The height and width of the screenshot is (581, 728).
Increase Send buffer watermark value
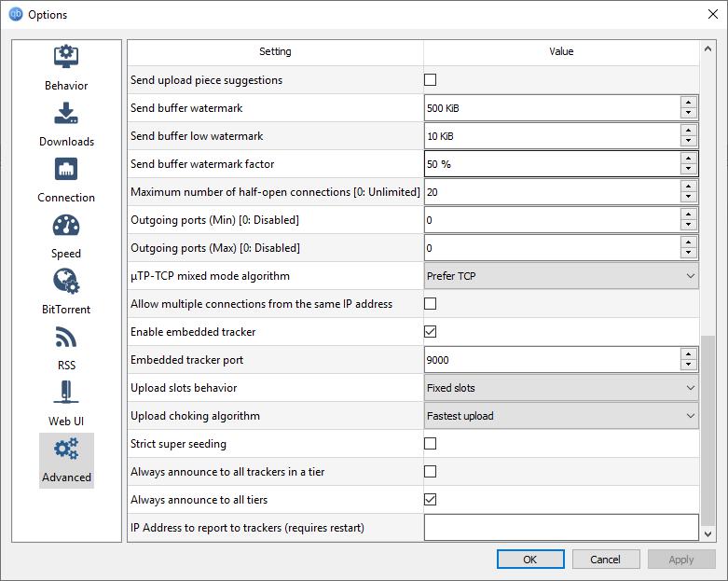click(x=689, y=103)
